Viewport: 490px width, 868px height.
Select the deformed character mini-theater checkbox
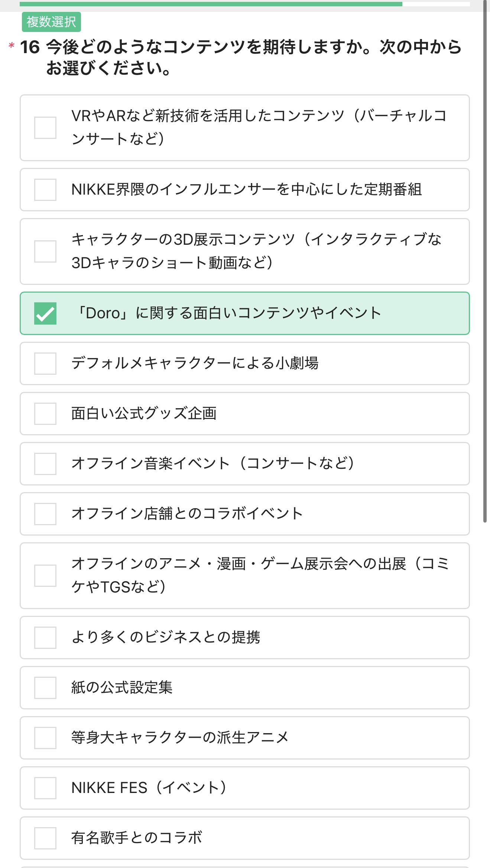[x=45, y=364]
